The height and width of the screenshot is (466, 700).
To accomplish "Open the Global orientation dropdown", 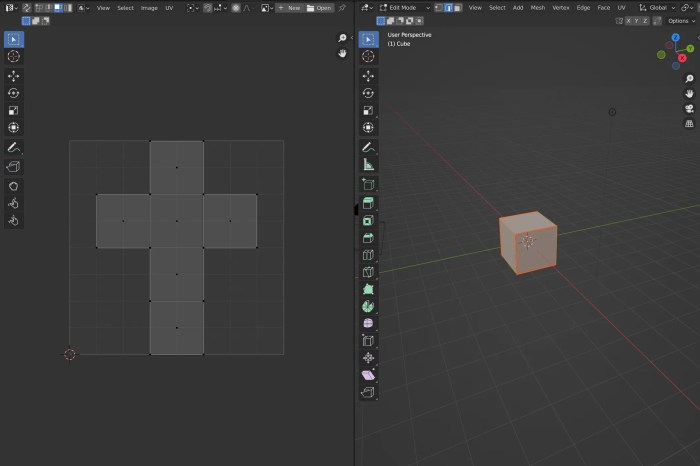I will tap(657, 8).
